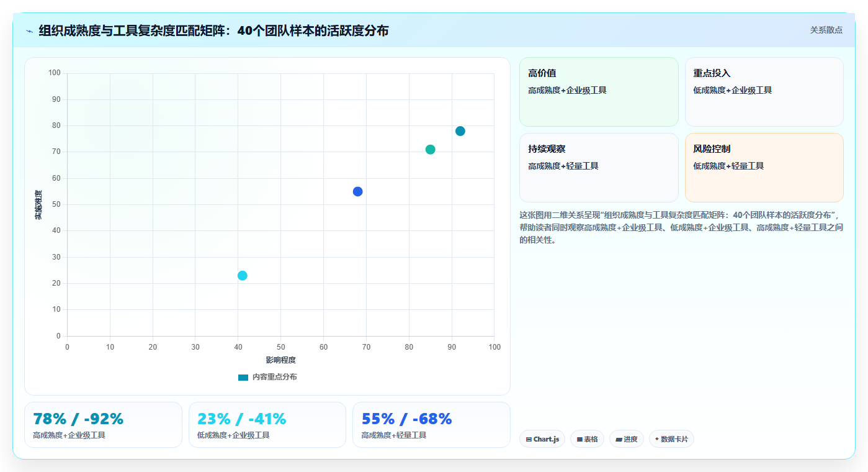Click the description paragraph starting 这张图用二维关系

tap(681, 227)
